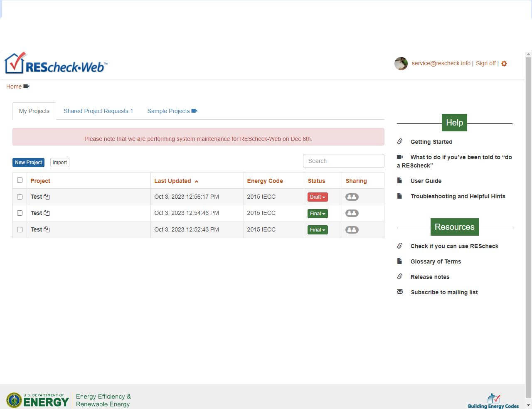532x409 pixels.
Task: Check the select-all checkbox in the table header
Action: pyautogui.click(x=20, y=180)
